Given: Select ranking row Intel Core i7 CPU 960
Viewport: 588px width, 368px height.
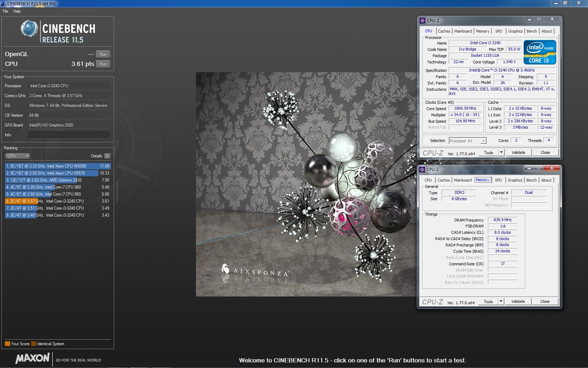Looking at the screenshot, I should point(58,187).
